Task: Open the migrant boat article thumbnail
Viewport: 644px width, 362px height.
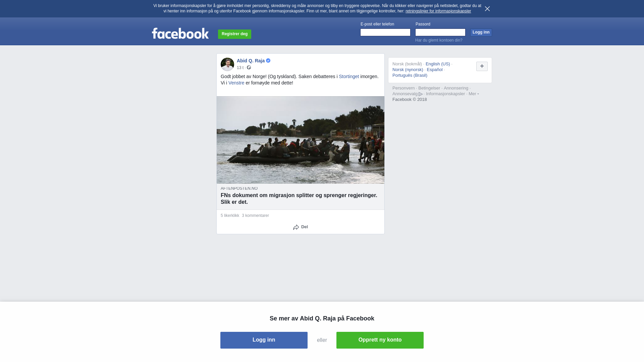Action: point(301,140)
